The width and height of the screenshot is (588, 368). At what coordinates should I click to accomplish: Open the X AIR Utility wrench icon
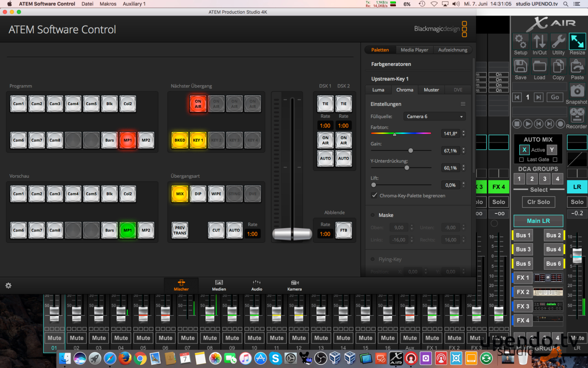click(x=558, y=42)
